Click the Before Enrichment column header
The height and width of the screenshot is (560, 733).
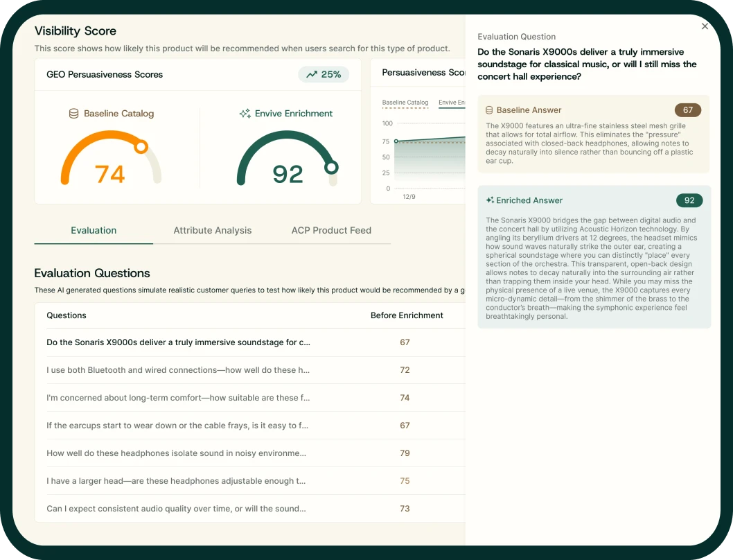point(407,315)
